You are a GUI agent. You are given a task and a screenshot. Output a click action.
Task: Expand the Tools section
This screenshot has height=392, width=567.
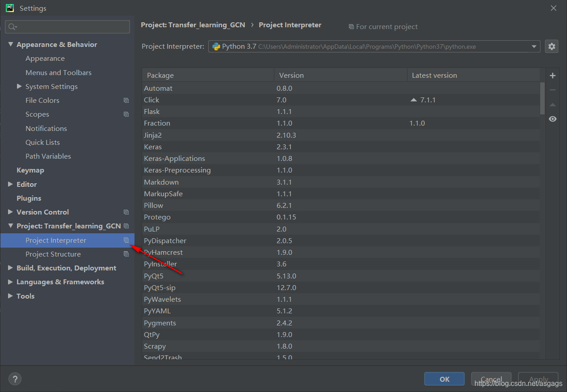click(x=10, y=296)
